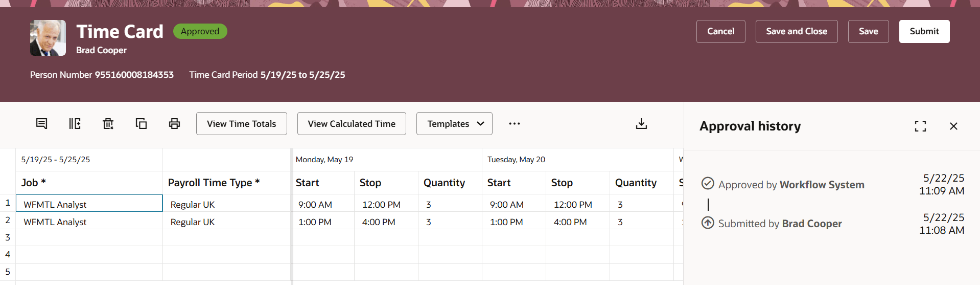Cancel the time card edits

(x=720, y=31)
